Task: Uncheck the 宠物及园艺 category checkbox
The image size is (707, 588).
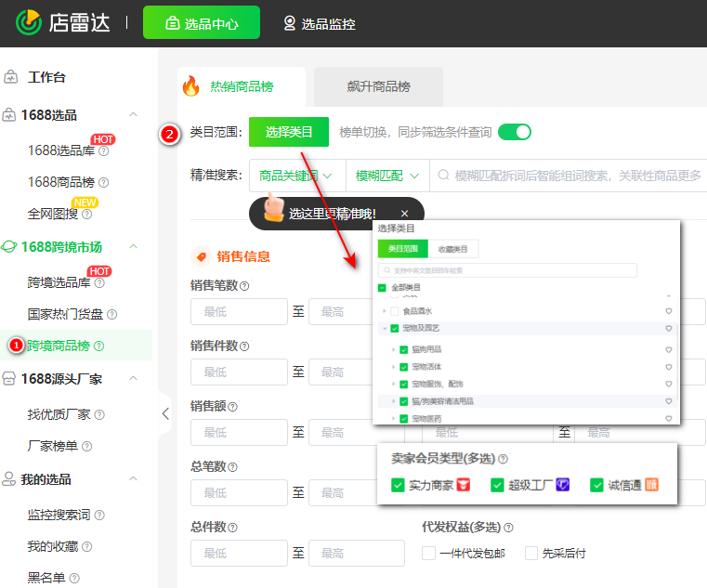Action: point(395,328)
